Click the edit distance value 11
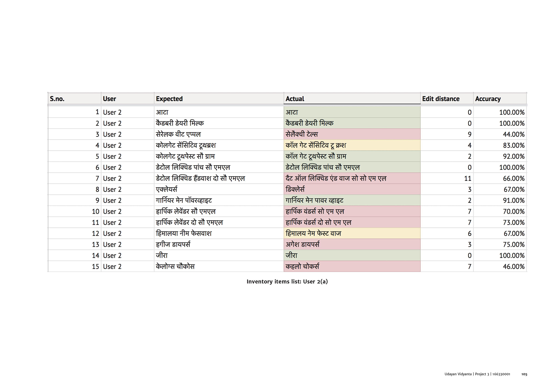The width and height of the screenshot is (555, 392). [x=468, y=179]
